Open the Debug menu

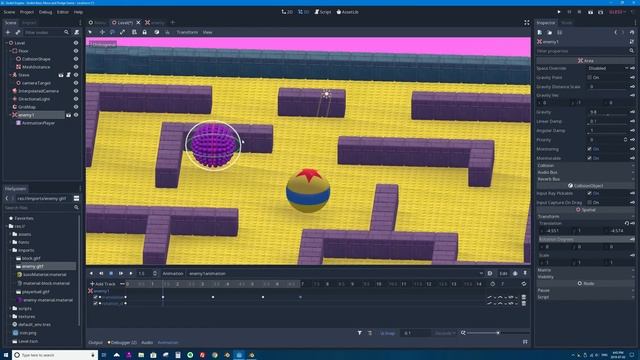45,12
